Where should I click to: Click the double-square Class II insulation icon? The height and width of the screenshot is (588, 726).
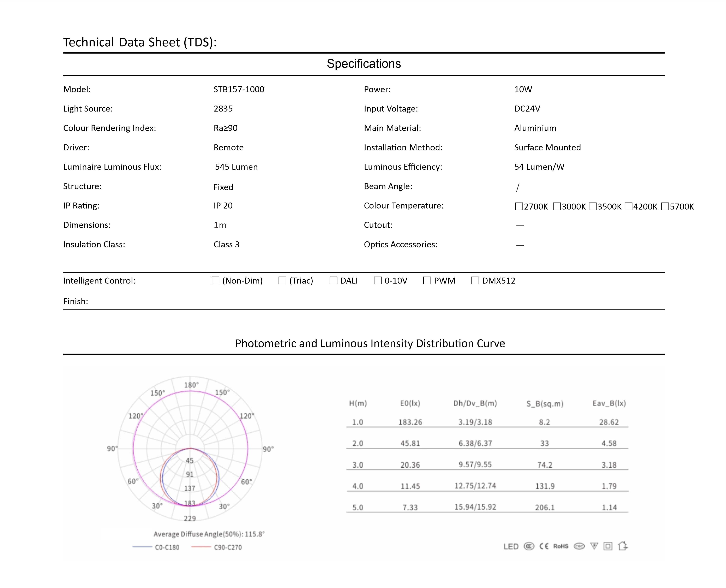click(608, 546)
